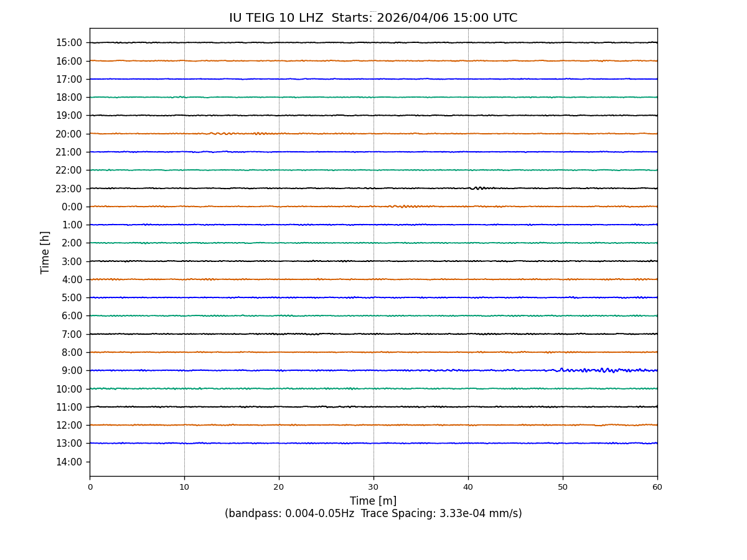Image resolution: width=747 pixels, height=560 pixels.
Task: Click the 'Time [h]' y-axis title
Action: [x=45, y=252]
